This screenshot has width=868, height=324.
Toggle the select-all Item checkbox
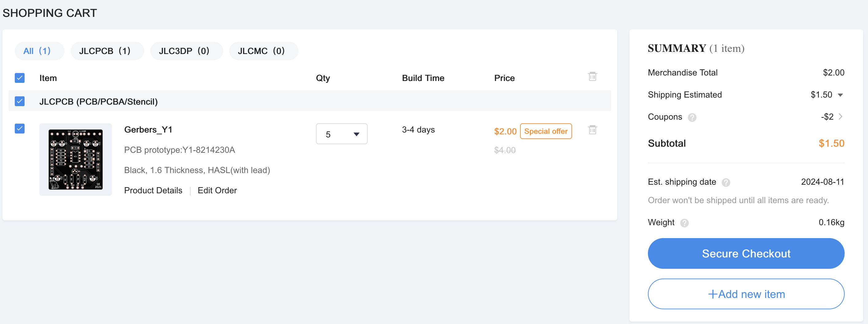pos(20,78)
